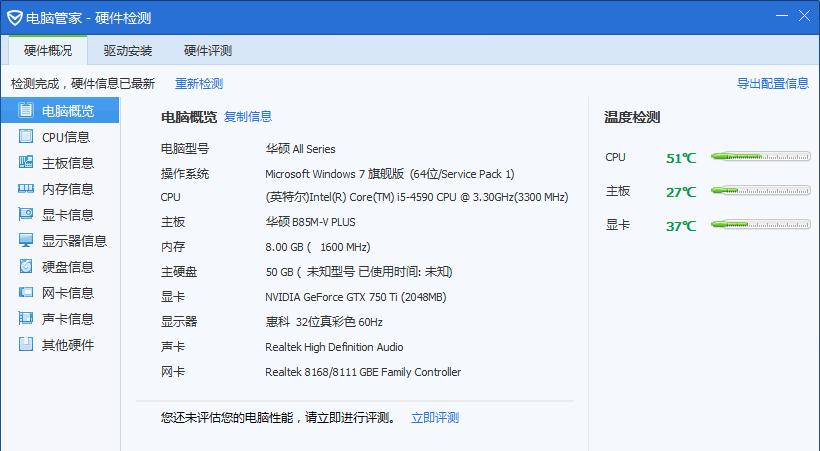Open 其他硬件 via its device icon

(x=26, y=344)
